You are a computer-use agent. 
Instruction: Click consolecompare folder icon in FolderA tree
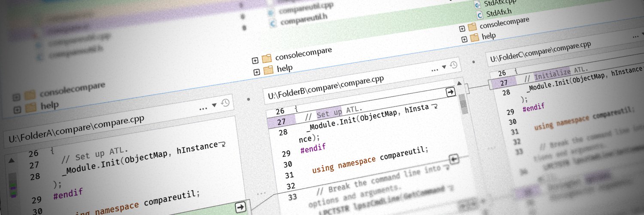click(29, 94)
